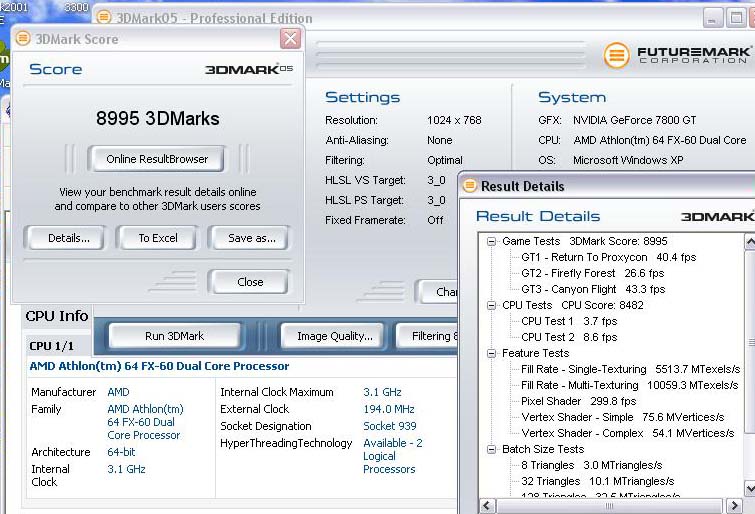Viewport: 755px width, 514px height.
Task: Click the NVIDIA GeForce 7800 GT text
Action: click(x=634, y=120)
